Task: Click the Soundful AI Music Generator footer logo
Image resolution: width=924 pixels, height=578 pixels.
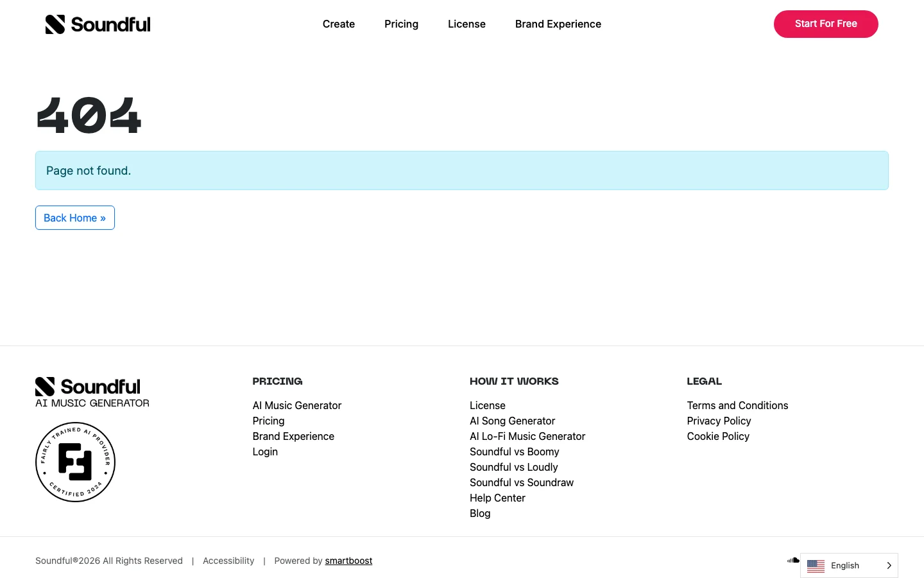Action: point(92,392)
